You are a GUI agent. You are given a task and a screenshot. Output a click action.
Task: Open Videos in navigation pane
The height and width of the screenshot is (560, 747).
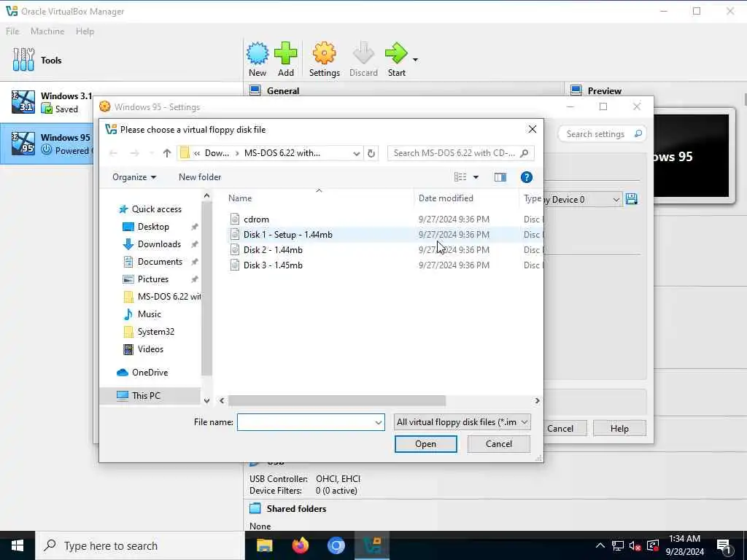tap(150, 349)
